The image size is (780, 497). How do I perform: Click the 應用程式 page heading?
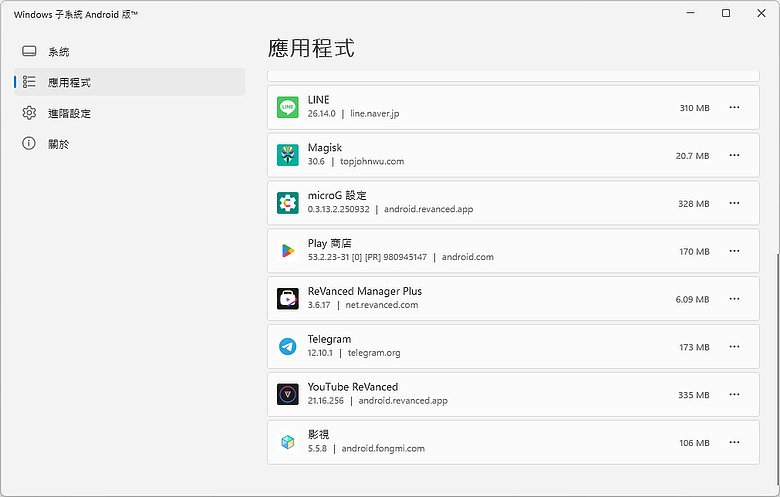pyautogui.click(x=311, y=49)
